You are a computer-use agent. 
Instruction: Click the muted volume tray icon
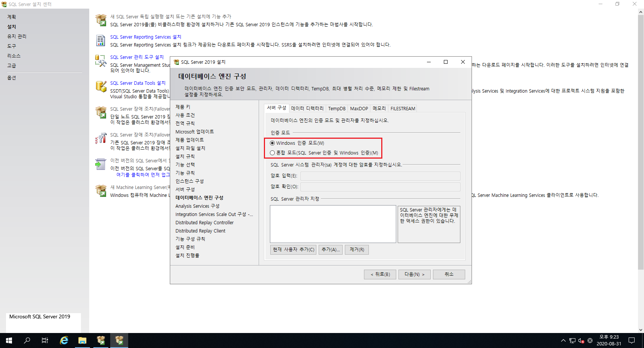581,340
